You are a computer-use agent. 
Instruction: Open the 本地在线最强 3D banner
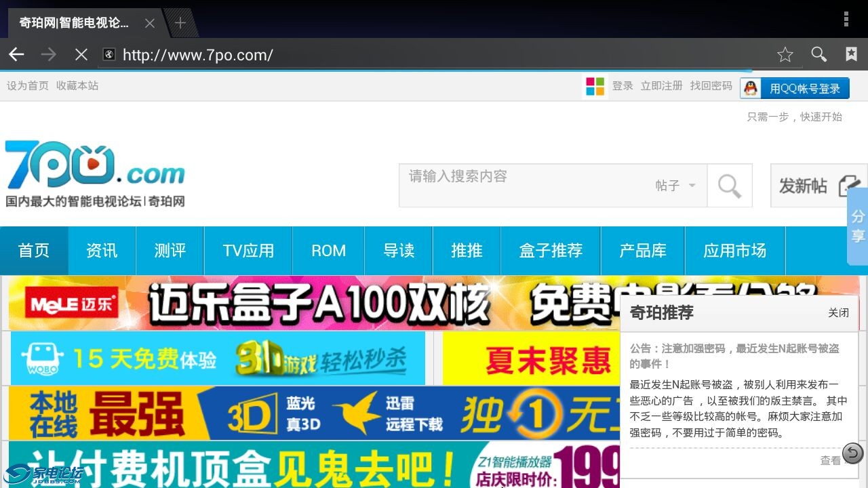[x=314, y=413]
